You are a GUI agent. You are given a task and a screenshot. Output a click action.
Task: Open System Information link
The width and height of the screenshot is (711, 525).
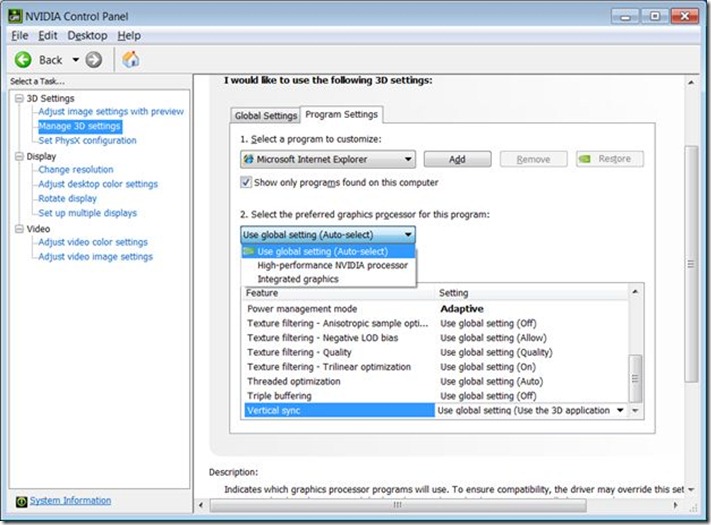tap(70, 501)
